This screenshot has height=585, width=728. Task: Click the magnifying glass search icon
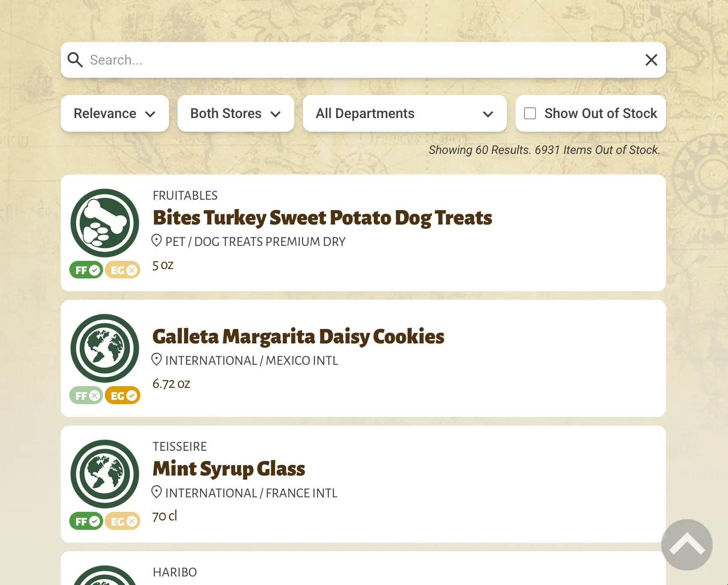[75, 60]
